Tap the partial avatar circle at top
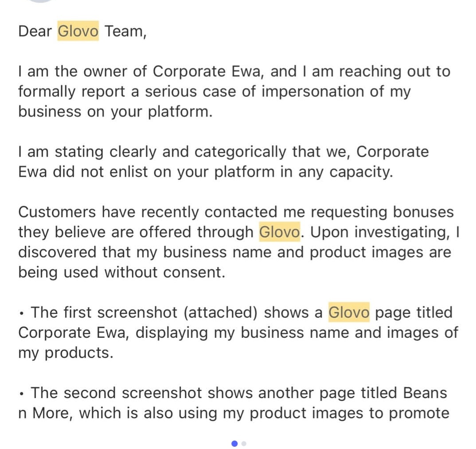The height and width of the screenshot is (449, 476). click(x=40, y=1)
